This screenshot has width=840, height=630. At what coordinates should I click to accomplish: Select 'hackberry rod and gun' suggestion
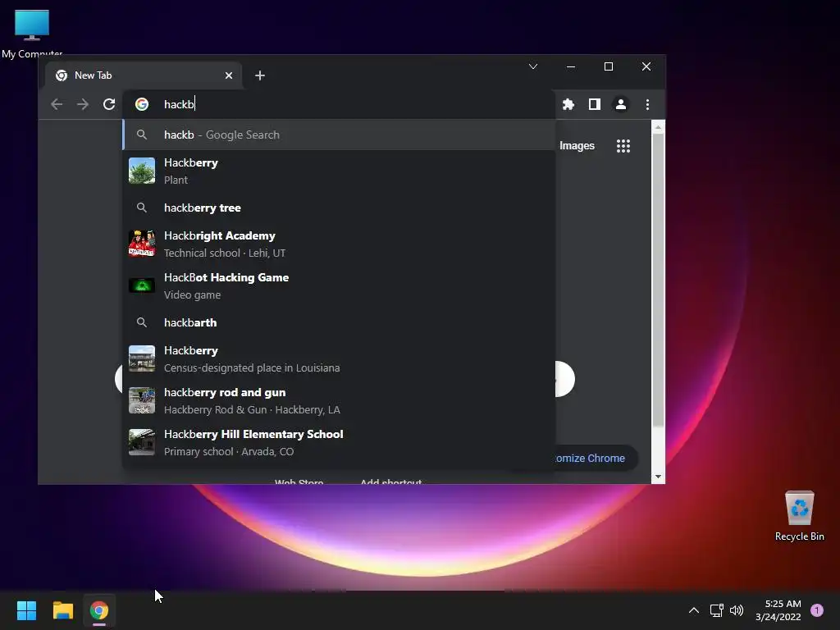pyautogui.click(x=339, y=400)
